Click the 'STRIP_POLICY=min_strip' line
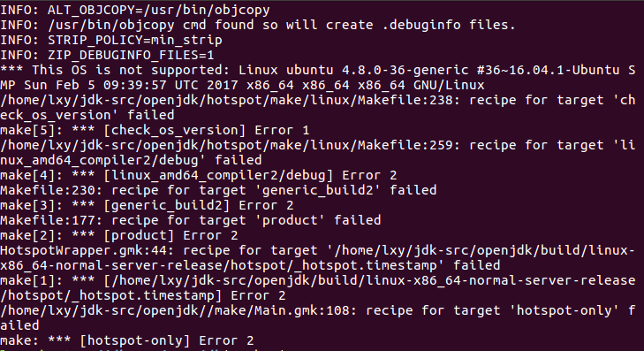 [x=111, y=40]
